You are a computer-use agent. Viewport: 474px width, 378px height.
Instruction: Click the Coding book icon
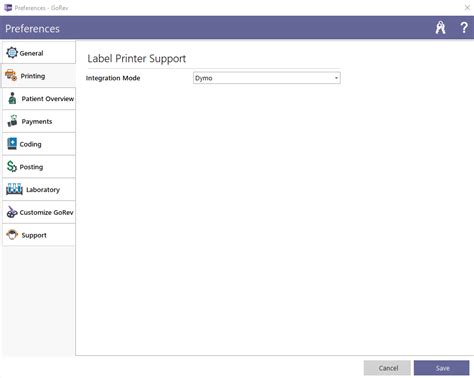click(x=12, y=144)
